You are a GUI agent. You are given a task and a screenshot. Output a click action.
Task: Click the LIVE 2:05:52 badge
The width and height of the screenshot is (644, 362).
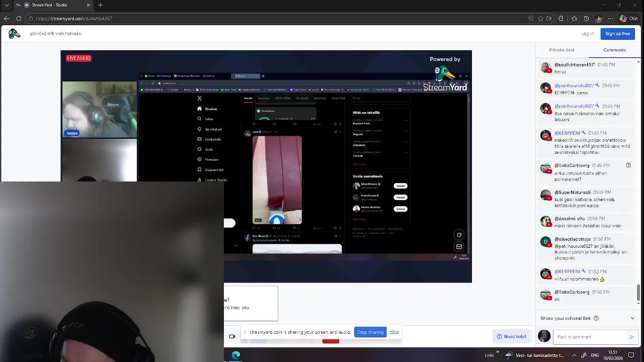click(x=78, y=58)
